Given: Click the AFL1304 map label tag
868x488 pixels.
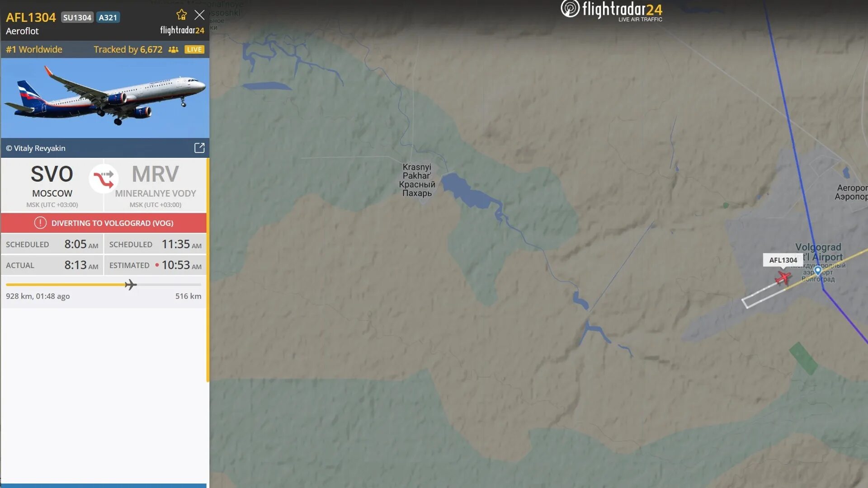Looking at the screenshot, I should click(x=783, y=260).
